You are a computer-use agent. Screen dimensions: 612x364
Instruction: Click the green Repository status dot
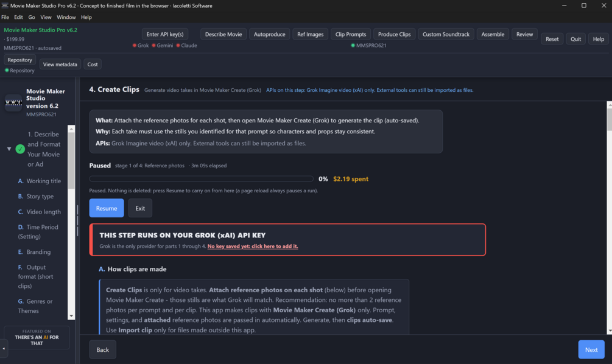coord(7,70)
